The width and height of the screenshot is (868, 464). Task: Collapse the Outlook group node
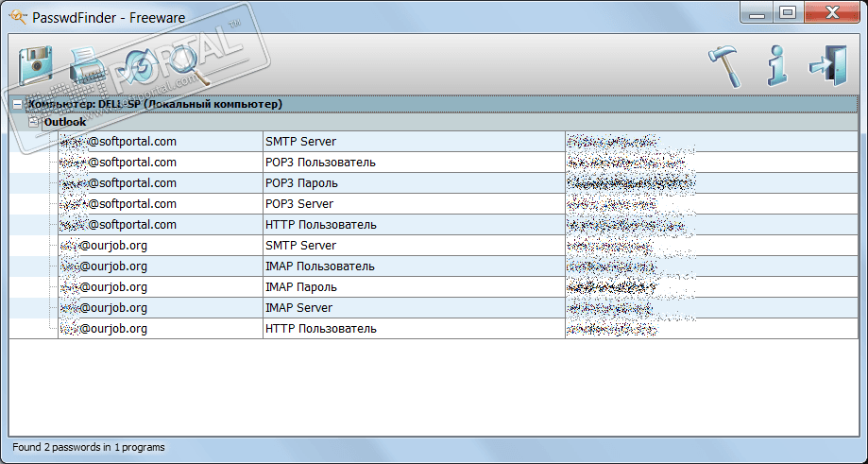pyautogui.click(x=34, y=122)
